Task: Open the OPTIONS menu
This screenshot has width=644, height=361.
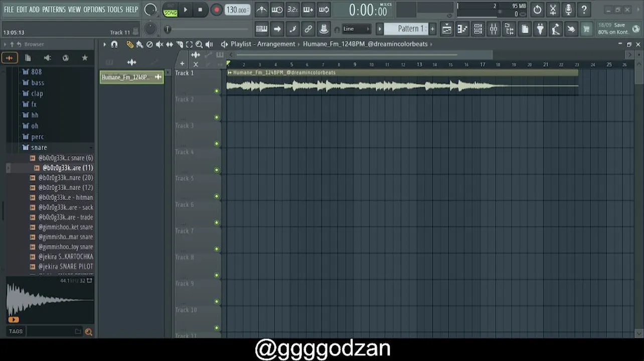Action: (94, 10)
